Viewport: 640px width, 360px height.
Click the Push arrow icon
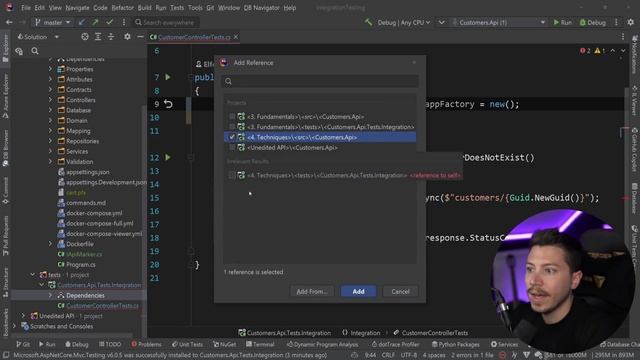click(95, 22)
